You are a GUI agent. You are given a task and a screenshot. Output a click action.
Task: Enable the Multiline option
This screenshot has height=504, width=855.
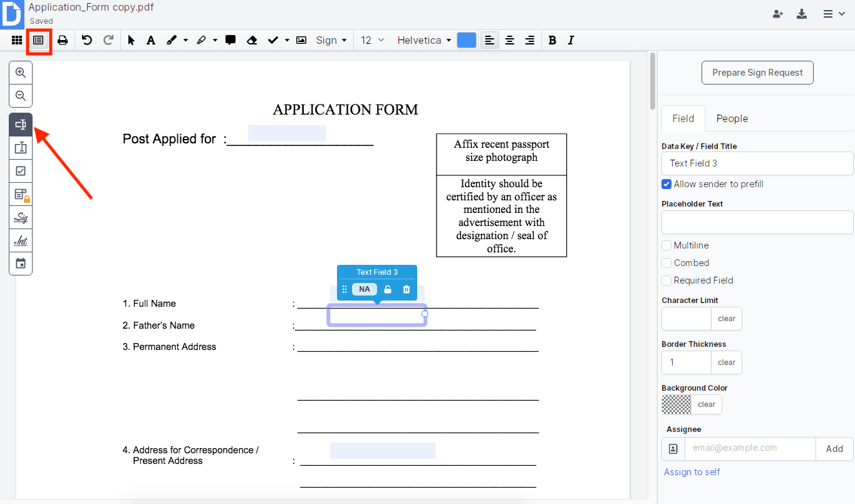(666, 245)
